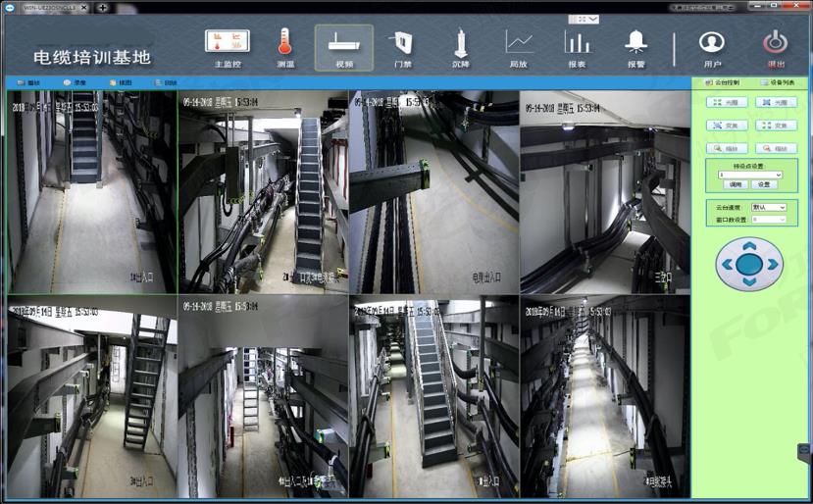Open the 报表 bar chart reports
This screenshot has width=813, height=504.
pos(577,49)
